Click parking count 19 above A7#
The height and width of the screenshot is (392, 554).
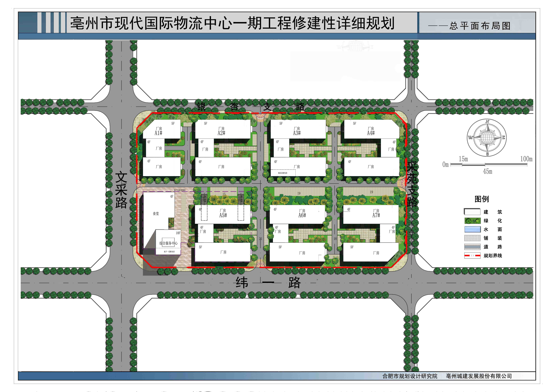tap(371, 192)
